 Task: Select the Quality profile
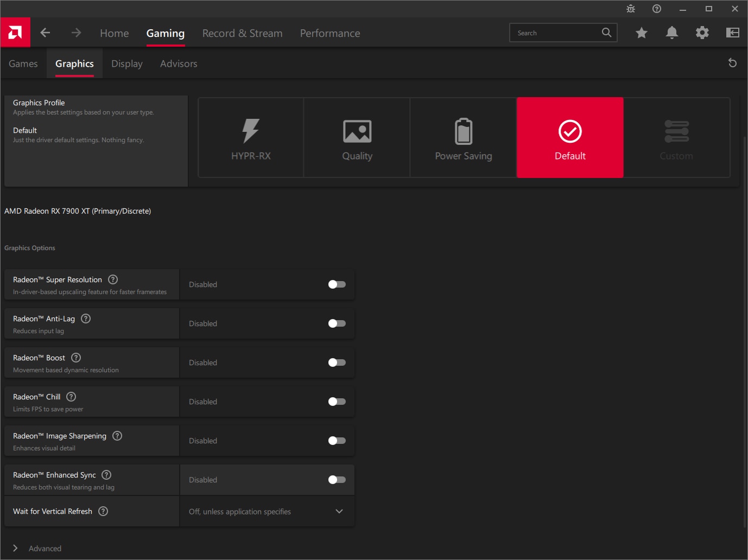coord(357,138)
